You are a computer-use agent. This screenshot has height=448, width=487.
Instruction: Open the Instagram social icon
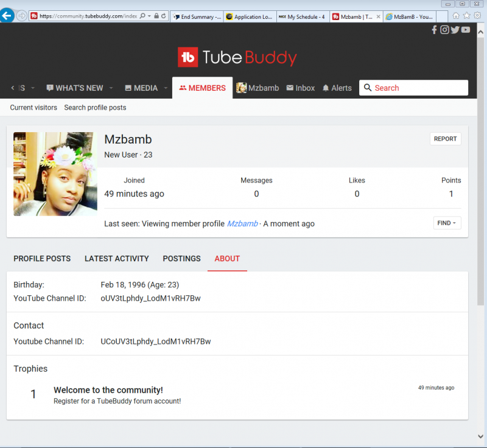coord(444,30)
